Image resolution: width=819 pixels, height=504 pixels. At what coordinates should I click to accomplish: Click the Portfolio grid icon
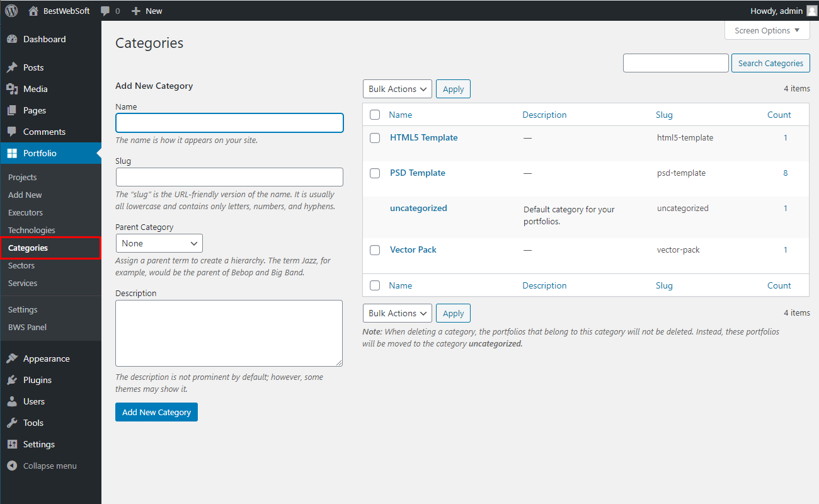pos(12,153)
